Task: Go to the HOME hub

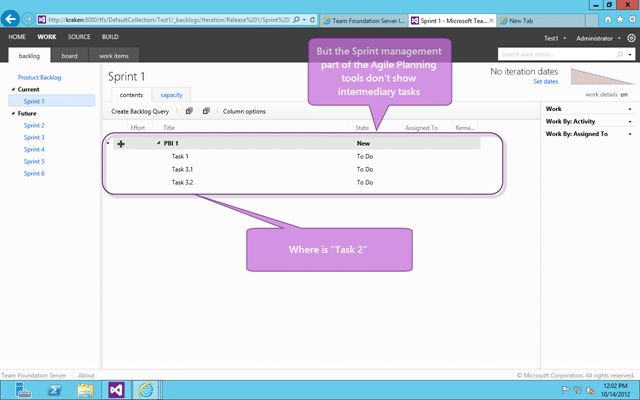Action: click(17, 37)
